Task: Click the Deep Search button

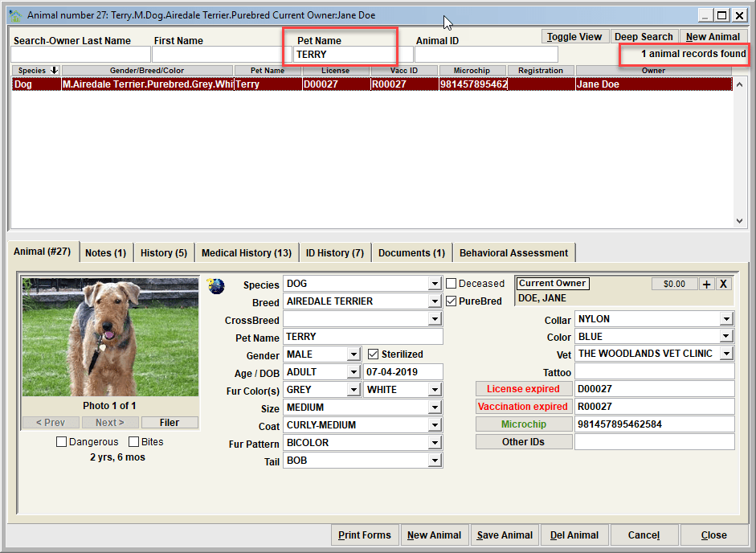Action: [x=644, y=37]
